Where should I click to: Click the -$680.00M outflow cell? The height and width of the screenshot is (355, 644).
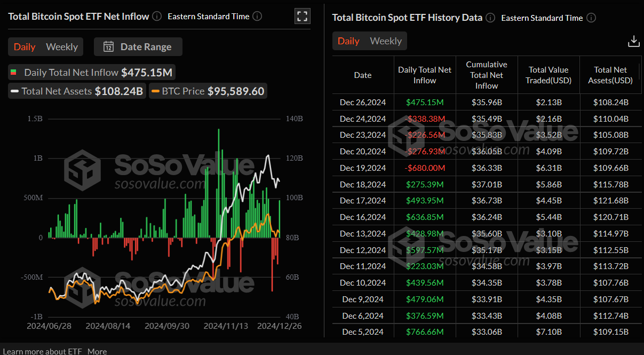425,168
